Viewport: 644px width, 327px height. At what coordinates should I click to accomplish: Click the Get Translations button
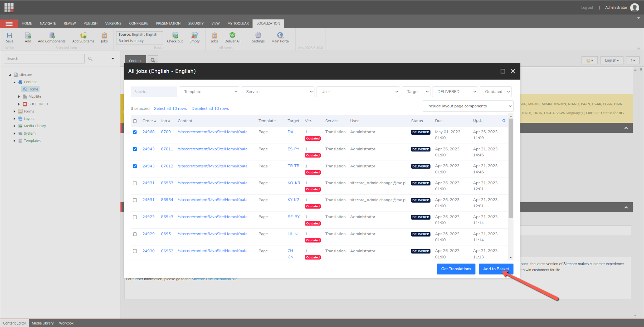(456, 269)
